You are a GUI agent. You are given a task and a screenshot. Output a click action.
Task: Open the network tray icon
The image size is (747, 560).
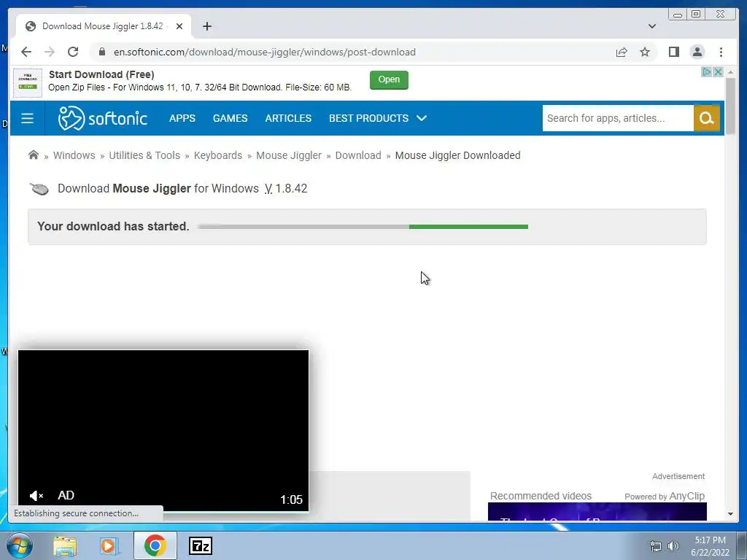[x=656, y=546]
